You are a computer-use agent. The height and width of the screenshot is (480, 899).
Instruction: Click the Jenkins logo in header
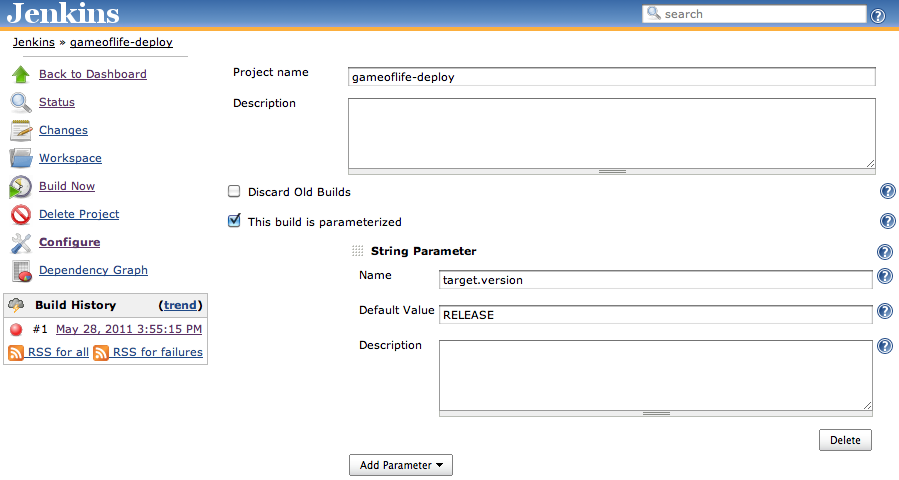[x=63, y=13]
